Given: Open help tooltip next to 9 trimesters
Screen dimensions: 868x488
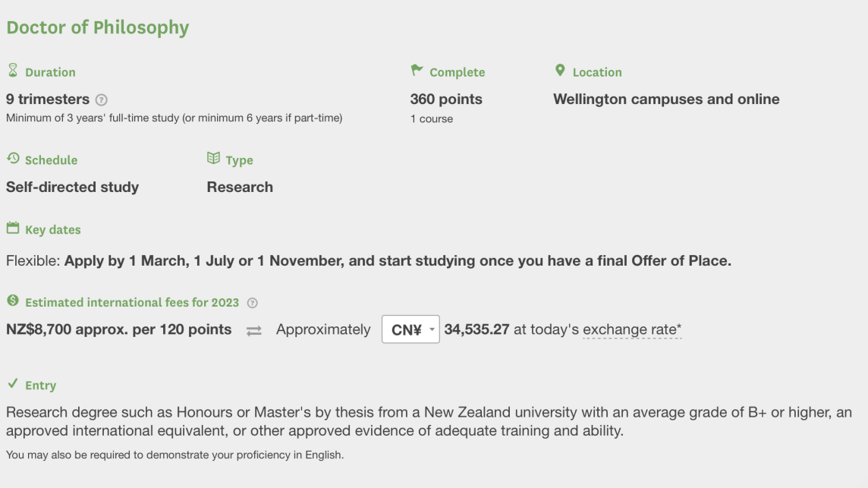Looking at the screenshot, I should tap(102, 99).
